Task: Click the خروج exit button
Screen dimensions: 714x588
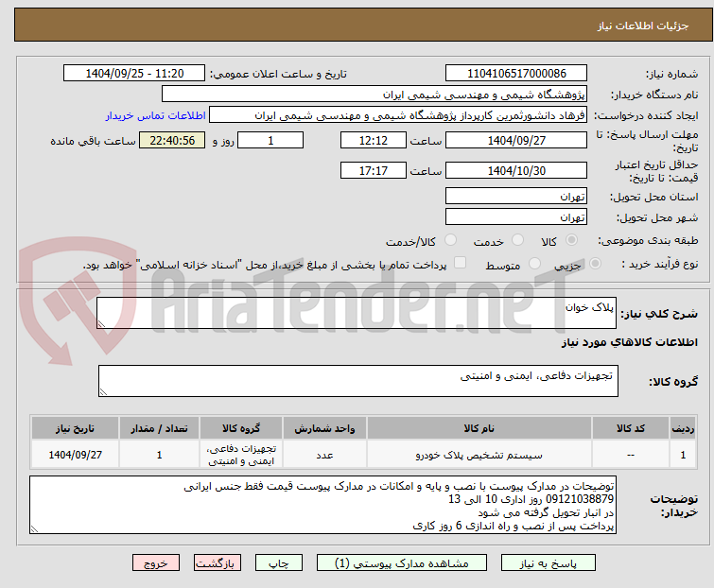Action: (x=156, y=563)
